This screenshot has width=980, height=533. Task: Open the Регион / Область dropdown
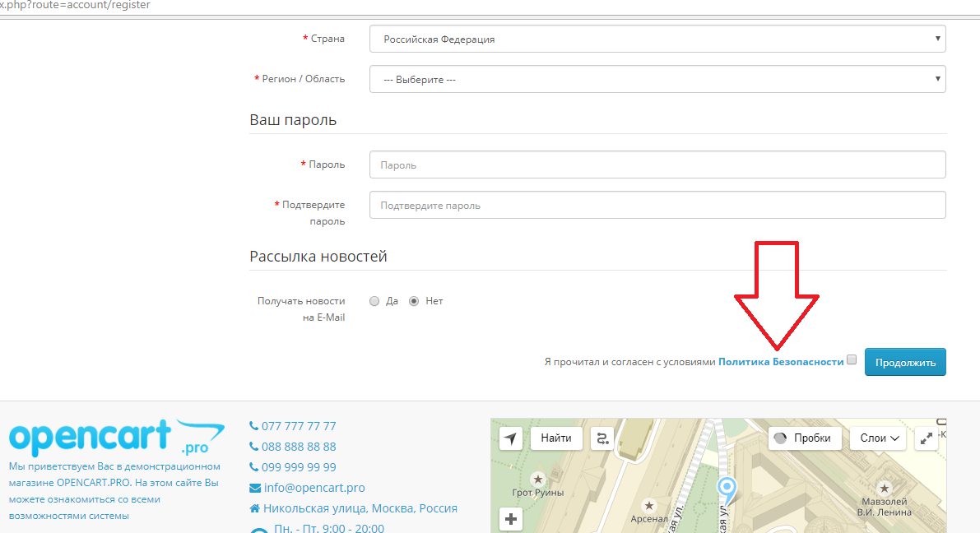coord(657,79)
